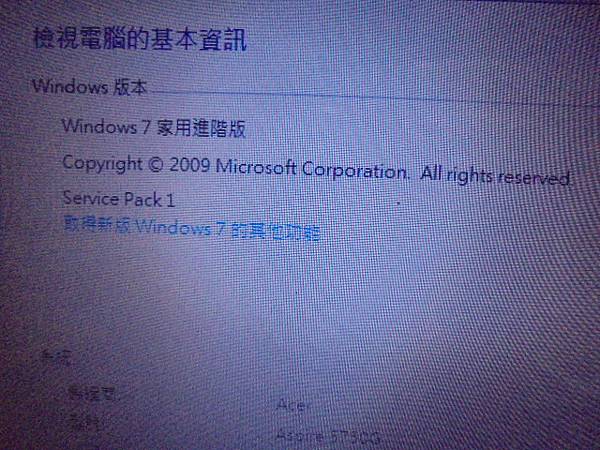Click the 家用進階版 edition name text
The image size is (600, 450).
[201, 128]
